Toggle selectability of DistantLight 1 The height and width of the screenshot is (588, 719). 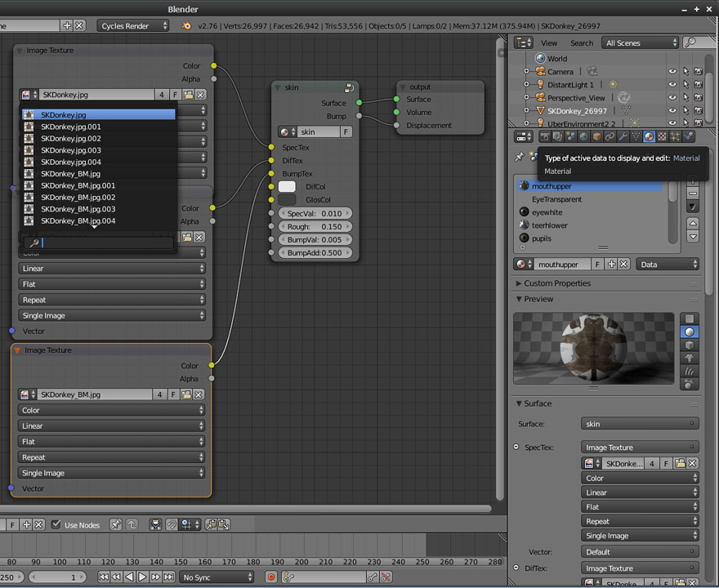686,84
